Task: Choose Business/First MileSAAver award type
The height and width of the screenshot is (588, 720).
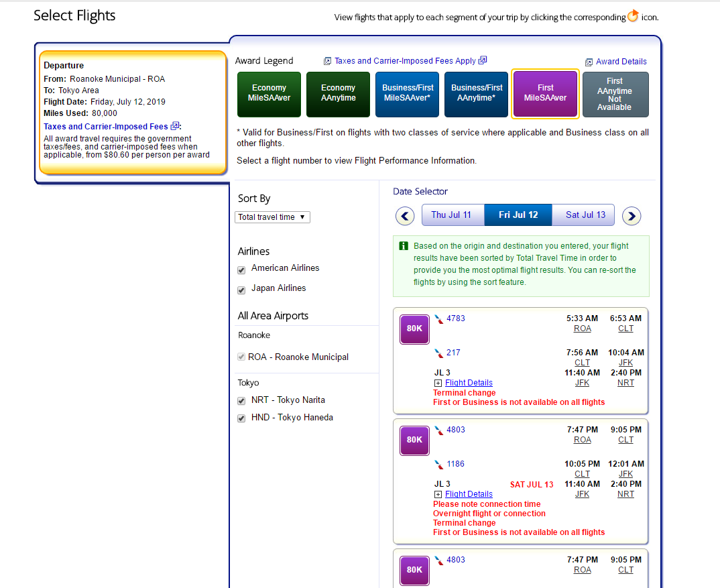Action: [x=408, y=94]
